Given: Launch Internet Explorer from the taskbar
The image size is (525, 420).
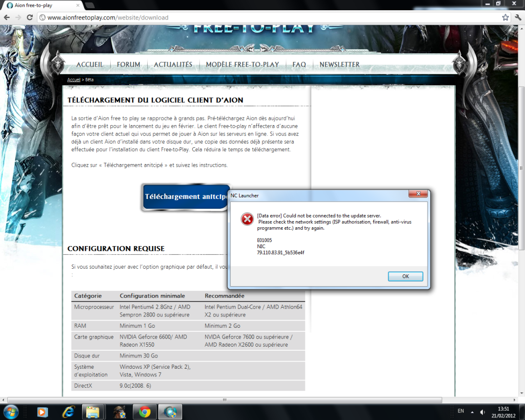Looking at the screenshot, I should (68, 411).
